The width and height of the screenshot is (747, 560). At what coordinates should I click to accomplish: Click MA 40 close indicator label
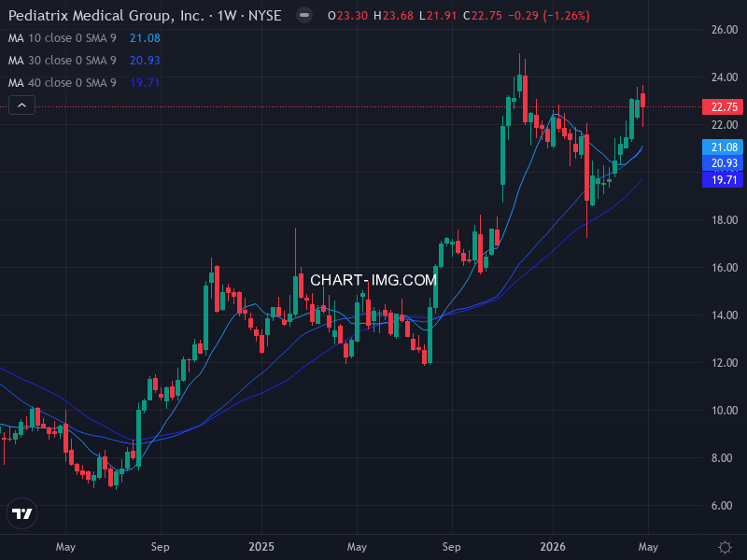[62, 83]
